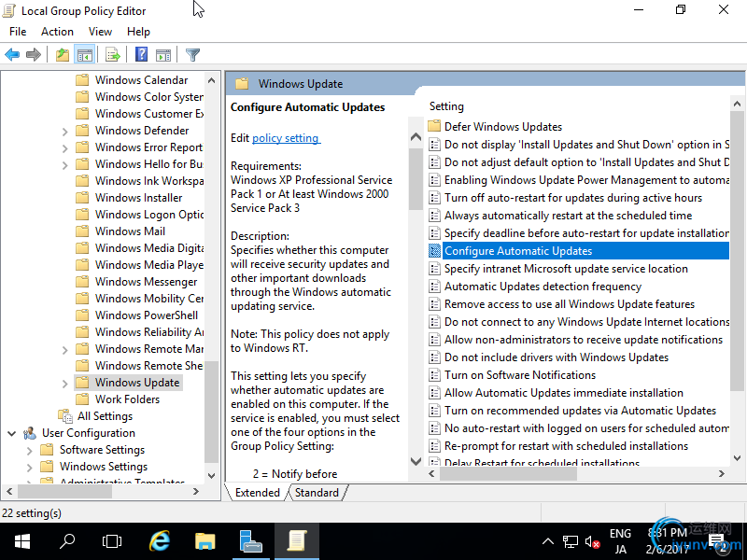
Task: Open the Help menu
Action: [138, 32]
